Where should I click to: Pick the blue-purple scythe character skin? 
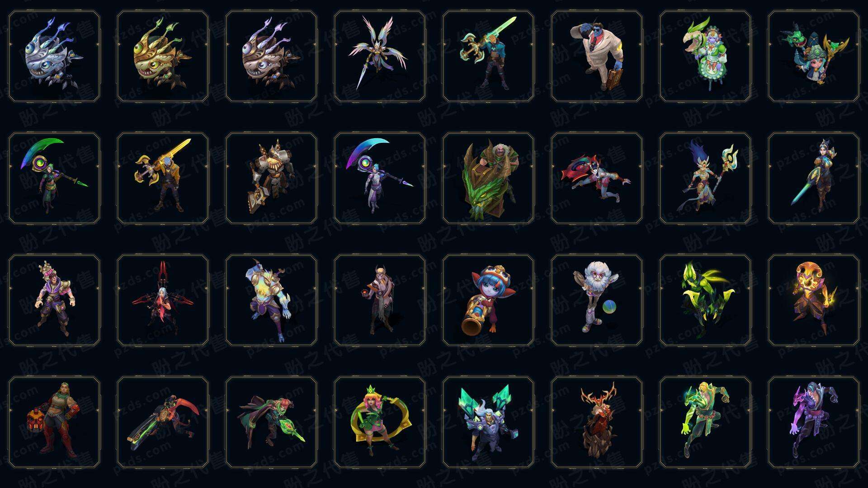tap(380, 178)
